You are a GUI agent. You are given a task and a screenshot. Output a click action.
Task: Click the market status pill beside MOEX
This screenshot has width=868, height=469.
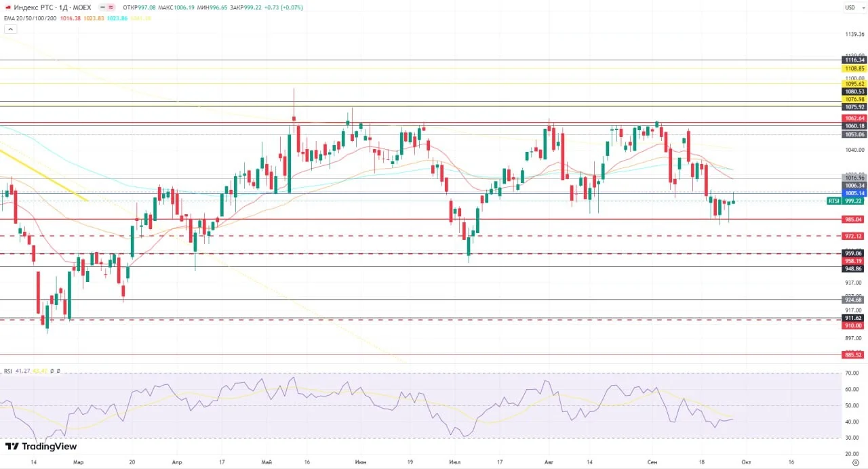tap(108, 7)
